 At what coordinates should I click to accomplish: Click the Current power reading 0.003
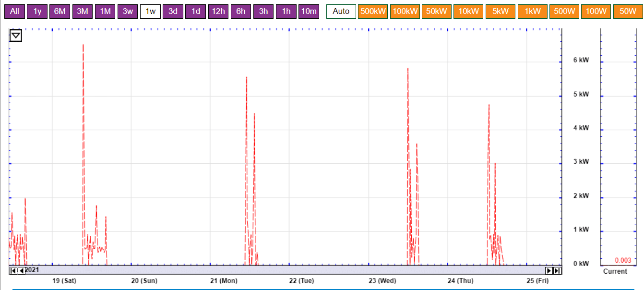point(623,260)
